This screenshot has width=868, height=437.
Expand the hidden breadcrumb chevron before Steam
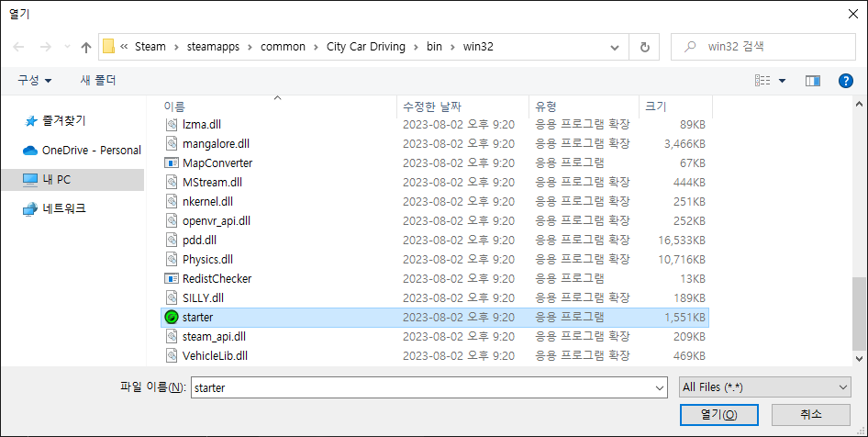click(x=124, y=47)
